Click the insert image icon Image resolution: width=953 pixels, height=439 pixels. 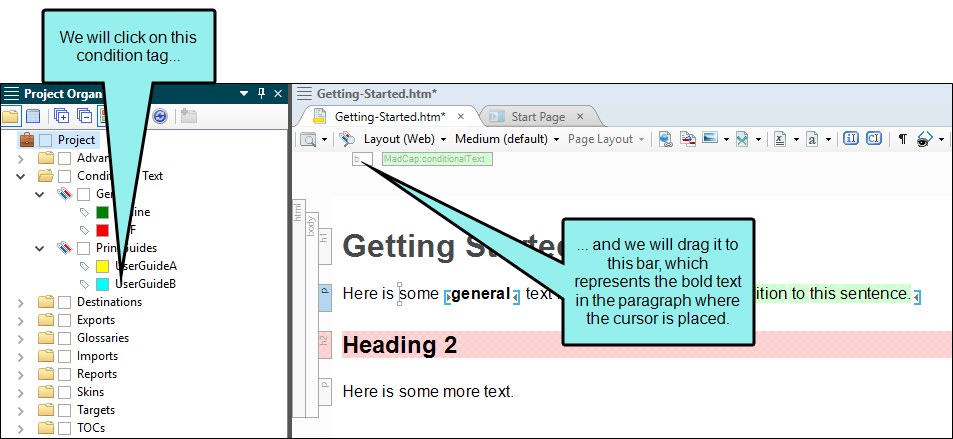tap(710, 139)
